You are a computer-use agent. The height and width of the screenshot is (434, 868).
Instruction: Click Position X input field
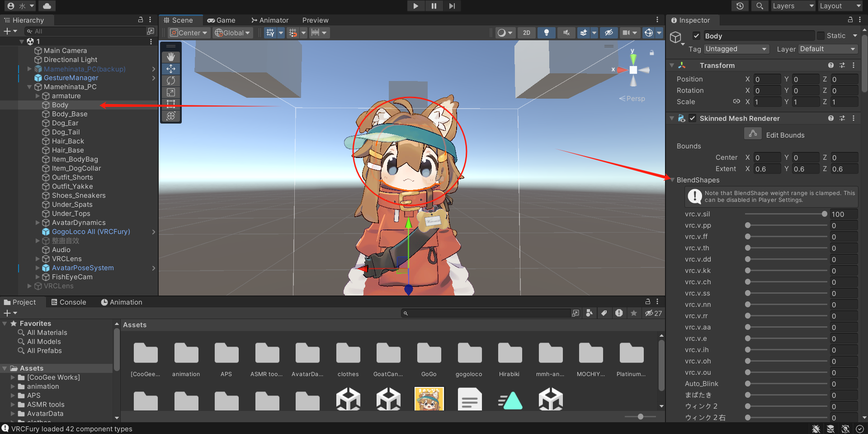pyautogui.click(x=767, y=79)
